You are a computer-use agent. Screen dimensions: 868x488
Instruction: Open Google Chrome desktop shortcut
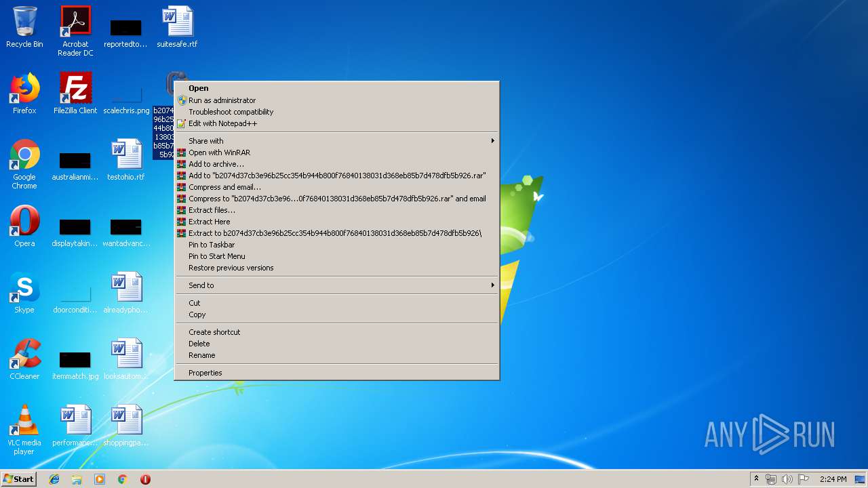pos(24,164)
